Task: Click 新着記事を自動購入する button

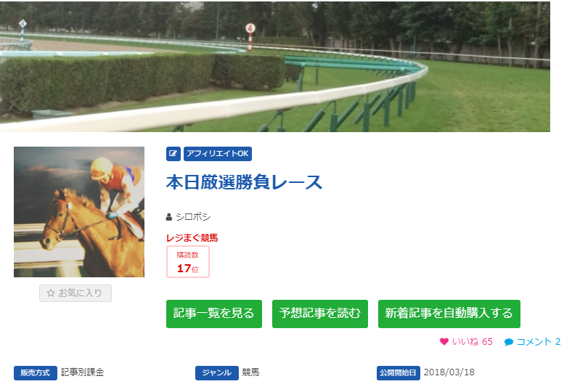Action: pos(449,314)
